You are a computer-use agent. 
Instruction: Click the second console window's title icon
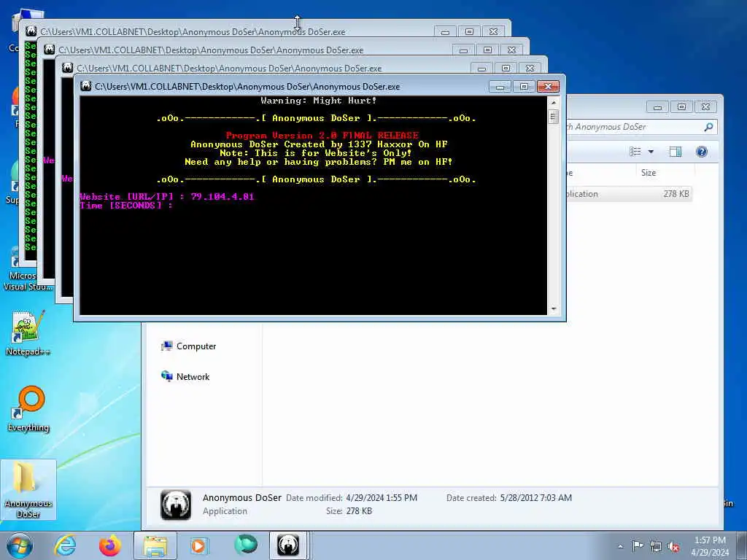(x=49, y=50)
